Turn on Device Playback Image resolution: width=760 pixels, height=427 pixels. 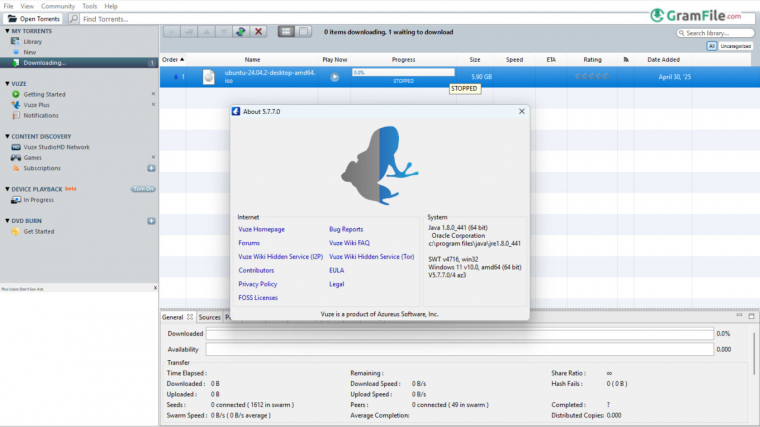click(142, 189)
